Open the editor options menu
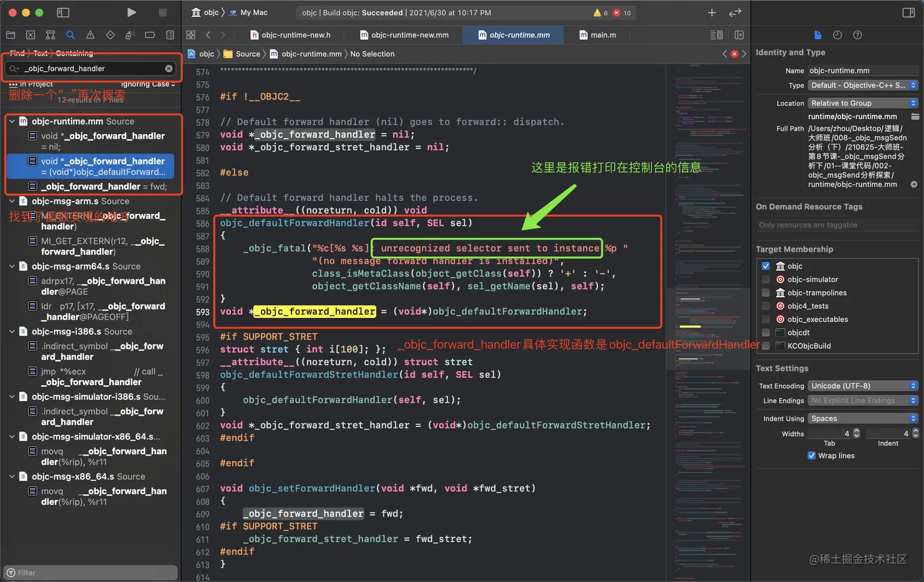This screenshot has width=924, height=582. click(x=716, y=35)
